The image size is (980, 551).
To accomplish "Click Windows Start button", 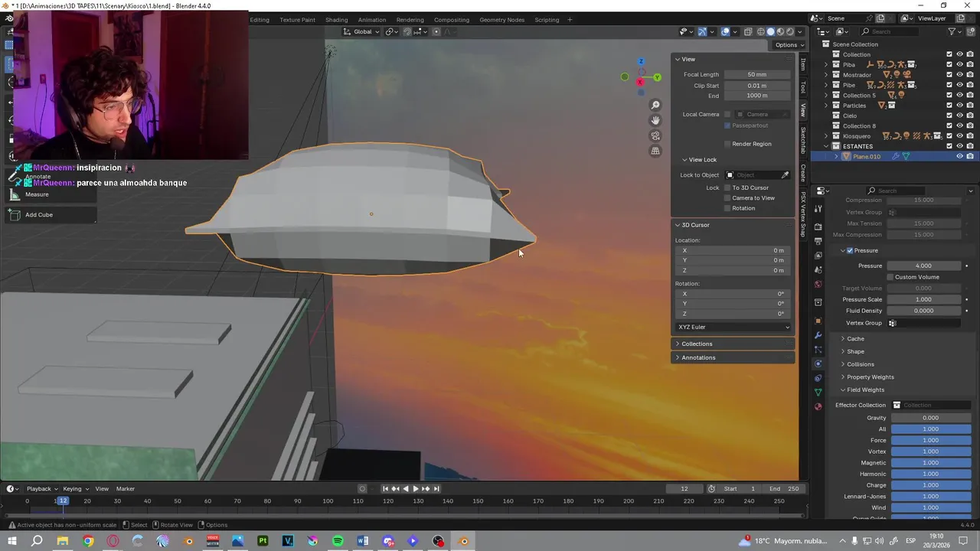I will pyautogui.click(x=12, y=541).
